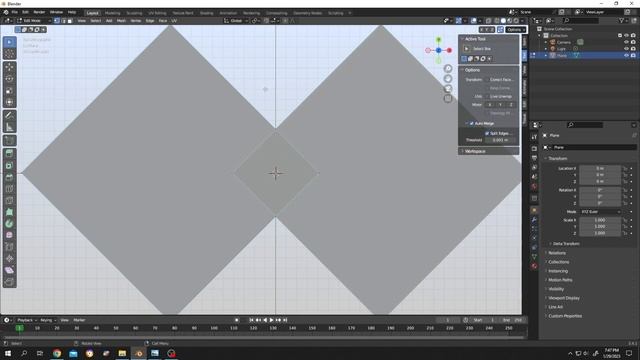Screen dimensions: 640x360
Task: Activate the Loop Cut tool
Action: pos(9,189)
